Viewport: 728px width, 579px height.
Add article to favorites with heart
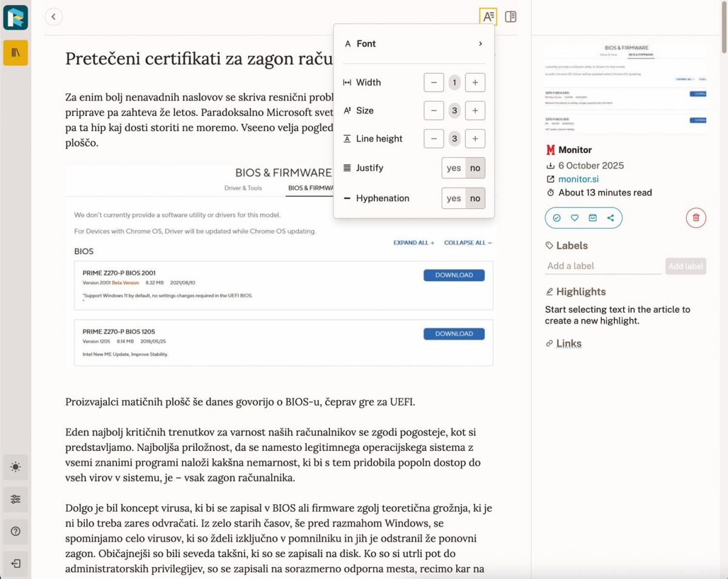click(x=575, y=218)
